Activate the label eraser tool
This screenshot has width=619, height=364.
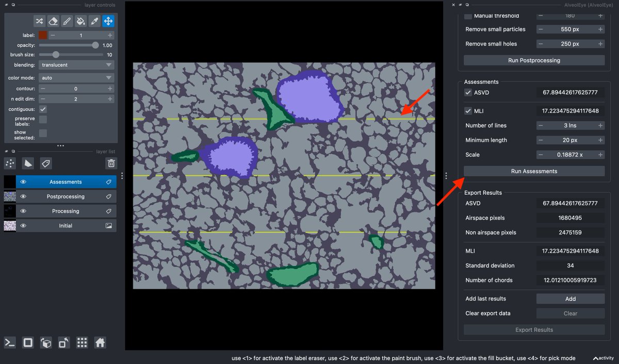53,21
